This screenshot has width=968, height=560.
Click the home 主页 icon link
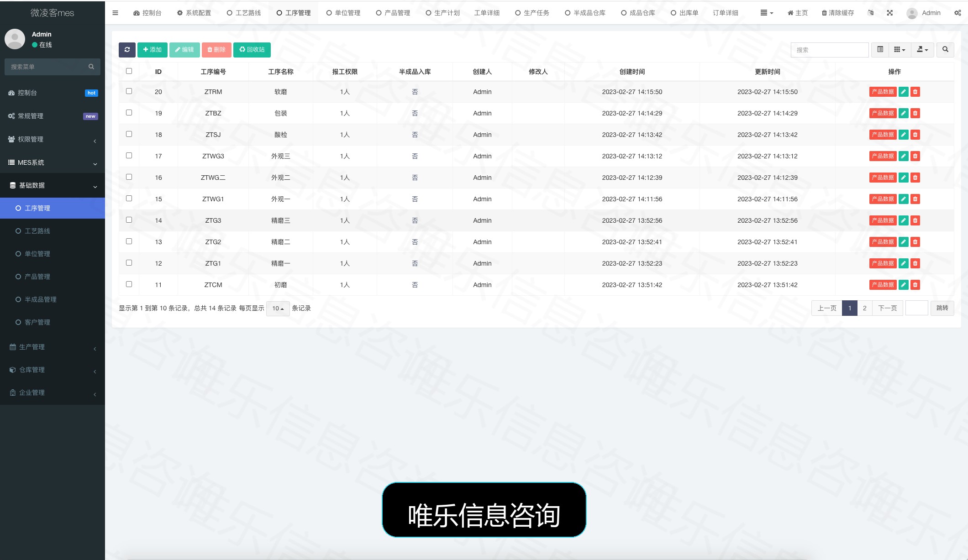tap(797, 13)
